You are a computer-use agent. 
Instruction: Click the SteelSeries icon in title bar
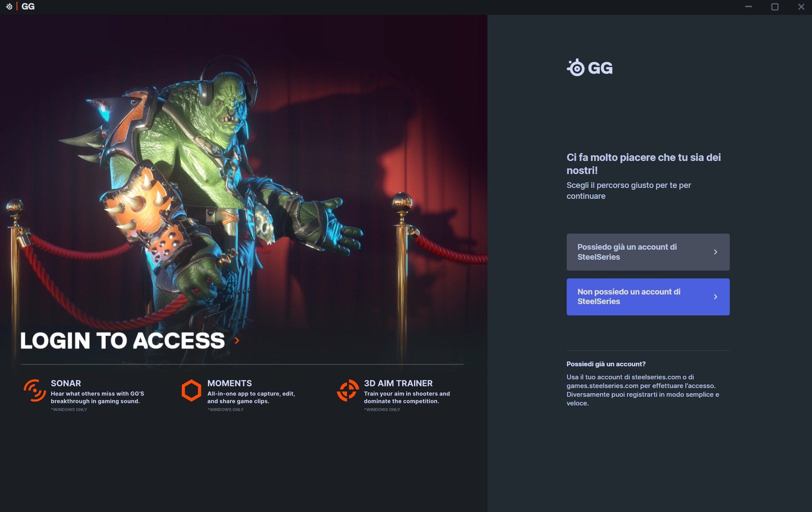click(9, 7)
